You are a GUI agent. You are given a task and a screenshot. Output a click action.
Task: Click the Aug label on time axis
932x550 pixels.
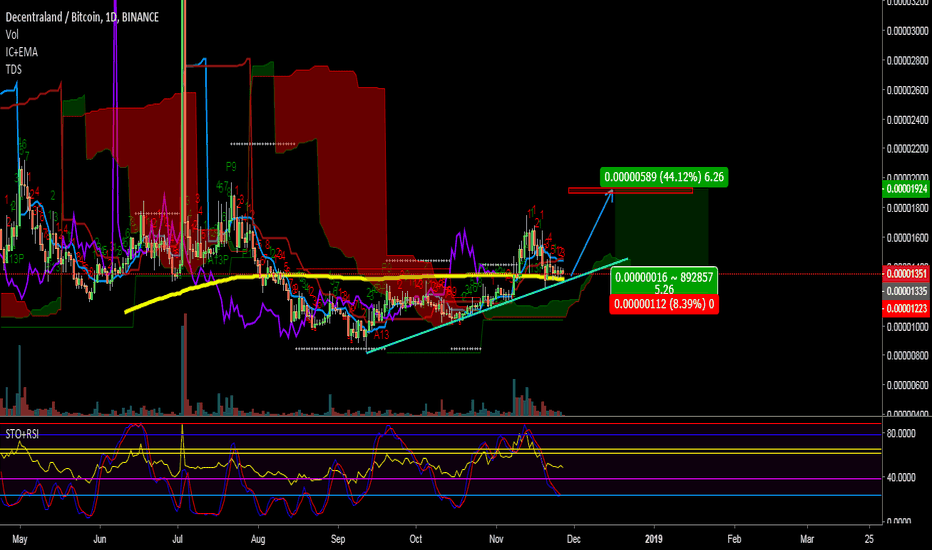[258, 539]
